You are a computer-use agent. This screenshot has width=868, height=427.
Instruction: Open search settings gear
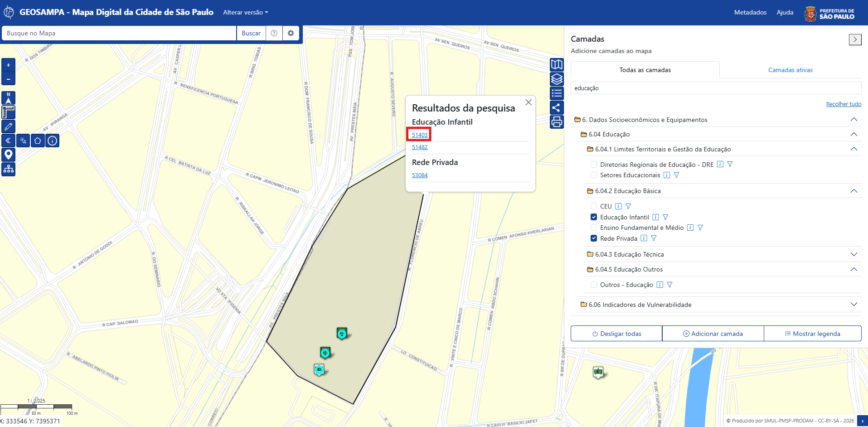pyautogui.click(x=291, y=33)
